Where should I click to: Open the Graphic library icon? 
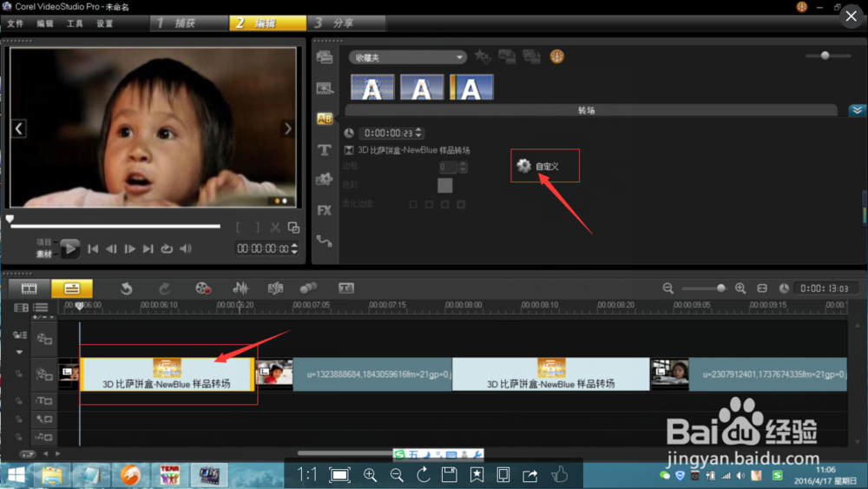(x=325, y=180)
